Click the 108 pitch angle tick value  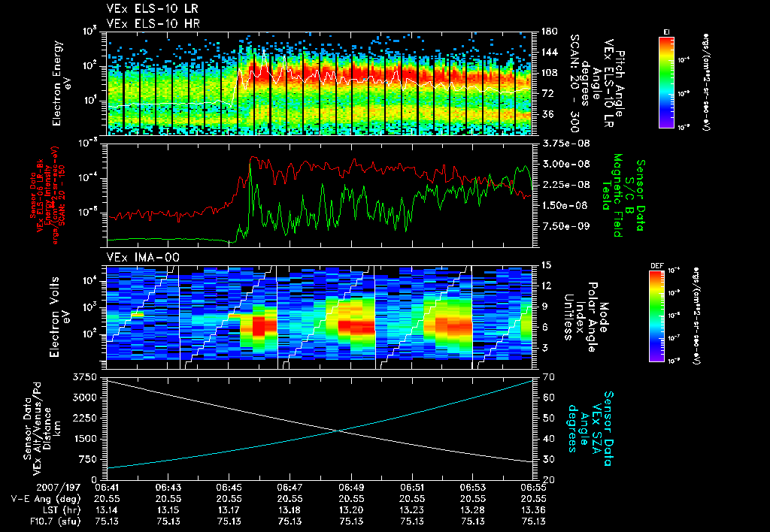coord(549,73)
